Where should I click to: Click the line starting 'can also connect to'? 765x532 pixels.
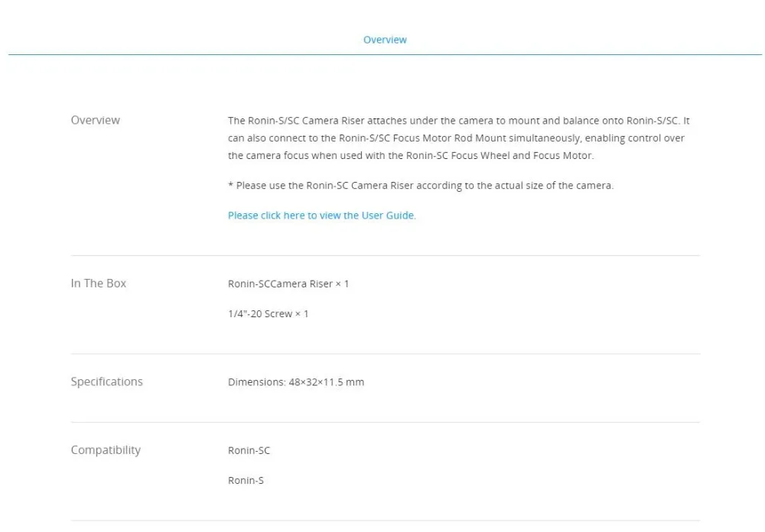tap(456, 138)
